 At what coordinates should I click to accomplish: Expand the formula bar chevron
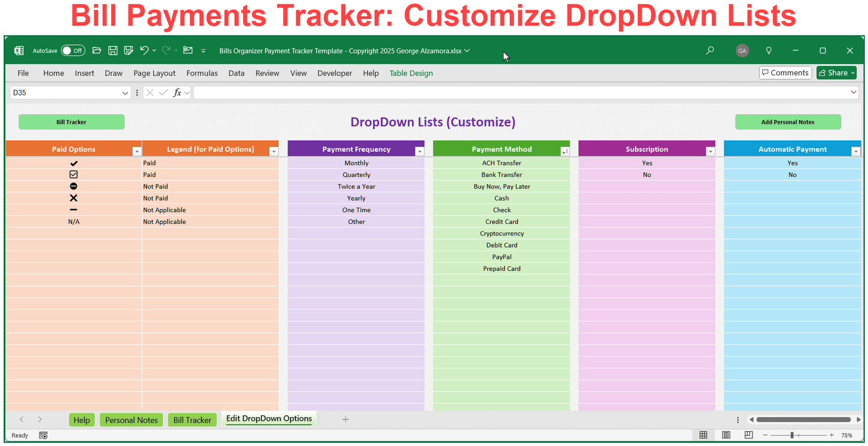pyautogui.click(x=854, y=92)
